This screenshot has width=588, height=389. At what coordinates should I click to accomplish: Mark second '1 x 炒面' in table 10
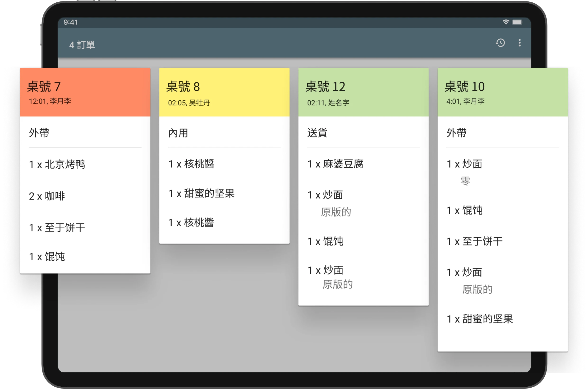464,272
